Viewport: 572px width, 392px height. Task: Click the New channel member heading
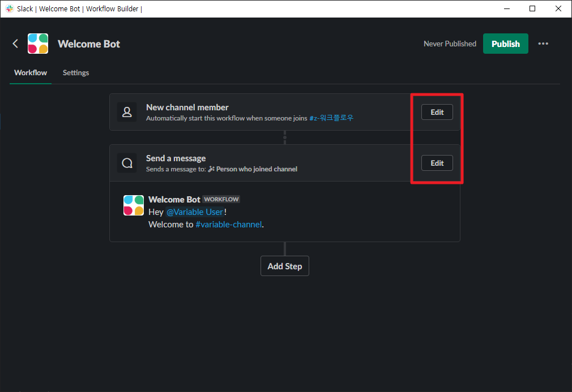187,107
